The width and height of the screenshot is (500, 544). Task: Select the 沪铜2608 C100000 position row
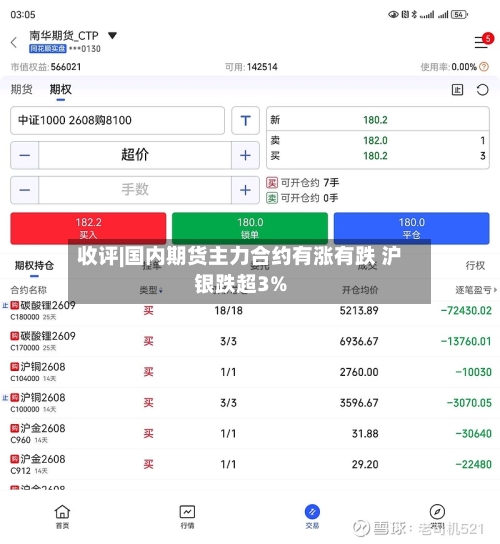[250, 403]
